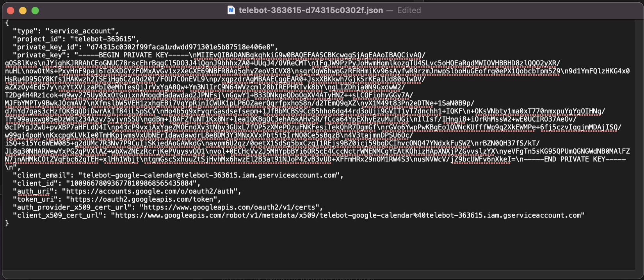Click the key line starting with MJFbYMPTy9BwkJQcmAV7
Image resolution: width=644 pixels, height=280 pixels.
click(x=240, y=103)
